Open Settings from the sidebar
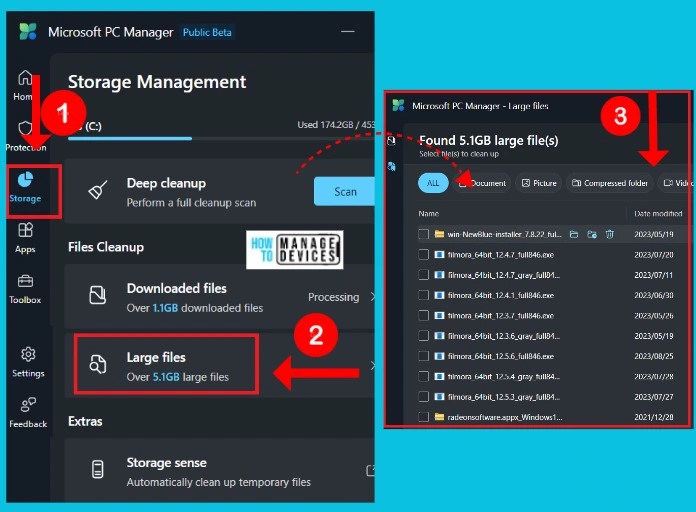This screenshot has height=512, width=696. pos(28,362)
